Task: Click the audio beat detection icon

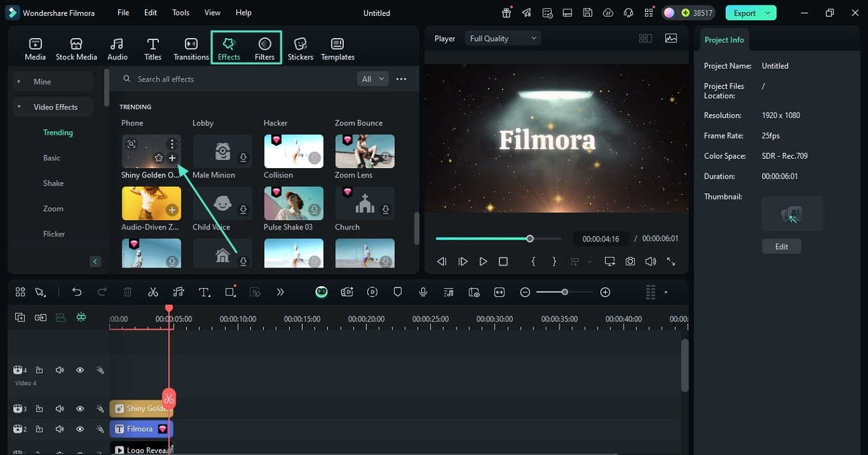Action: (178, 292)
